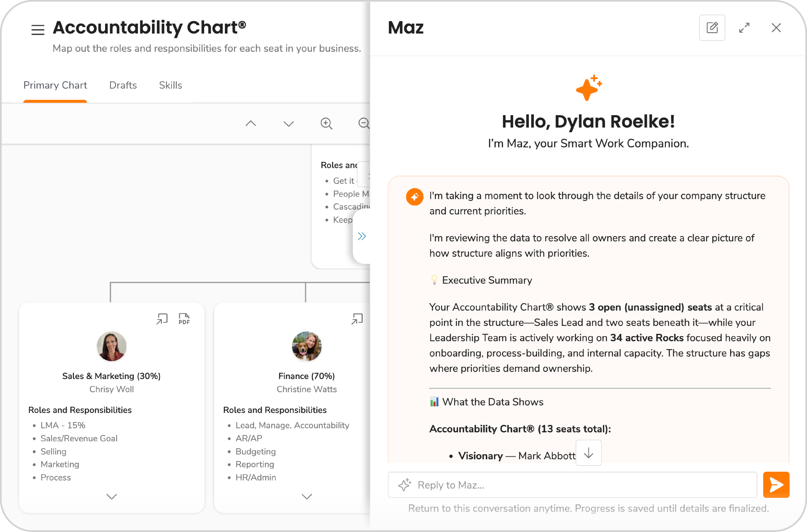The image size is (807, 532).
Task: Open the Finance seat with arrow icon
Action: [357, 319]
